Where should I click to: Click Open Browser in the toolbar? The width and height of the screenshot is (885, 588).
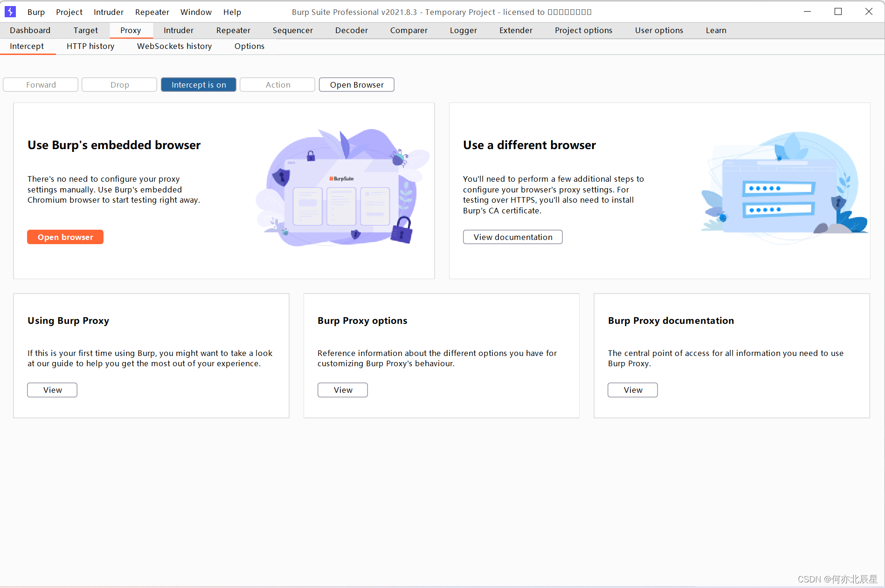click(357, 85)
